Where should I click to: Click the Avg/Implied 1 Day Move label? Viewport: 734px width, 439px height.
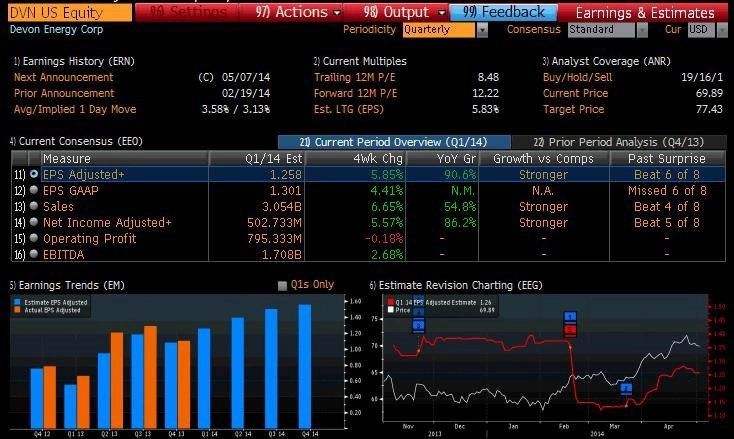coord(75,109)
